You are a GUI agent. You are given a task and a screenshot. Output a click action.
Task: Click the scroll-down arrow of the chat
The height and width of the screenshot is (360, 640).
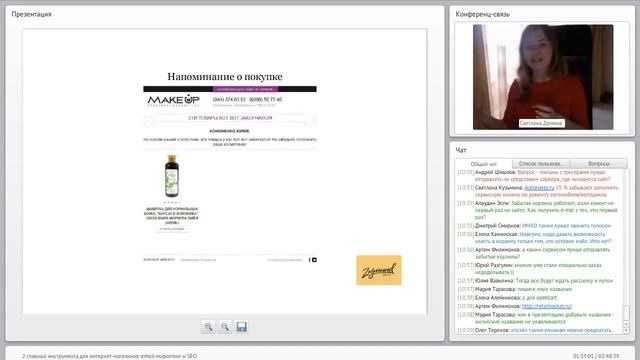pos(626,331)
